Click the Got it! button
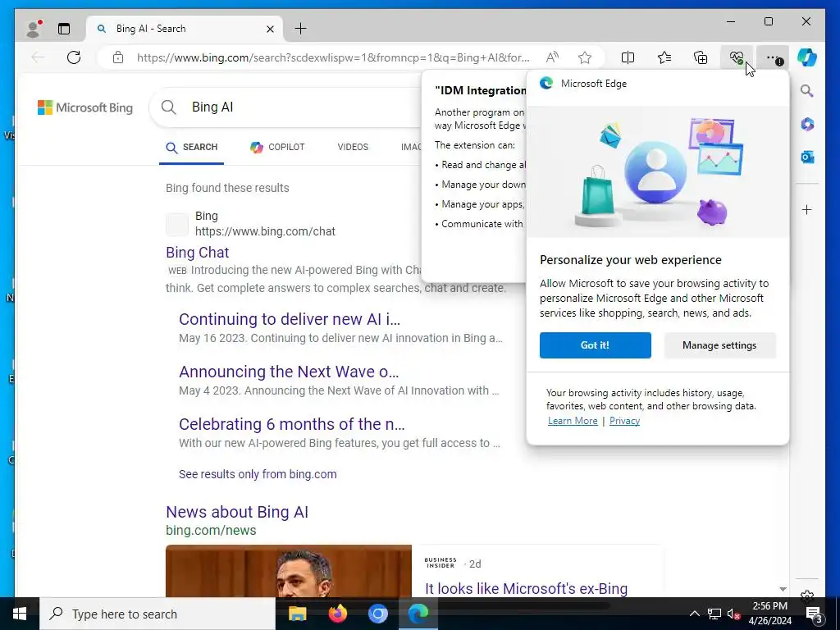840x630 pixels. 596,345
